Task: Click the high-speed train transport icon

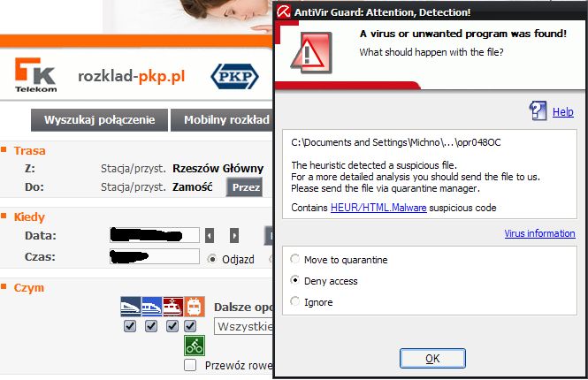Action: tap(131, 307)
